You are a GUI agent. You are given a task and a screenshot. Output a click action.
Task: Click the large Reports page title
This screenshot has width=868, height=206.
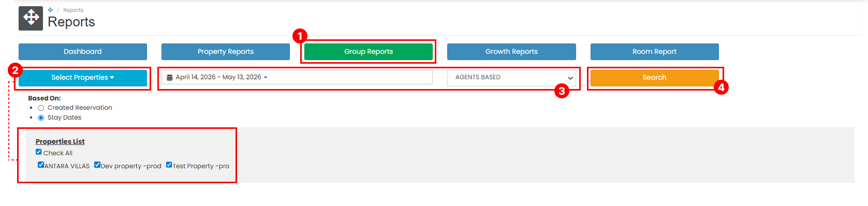pos(71,22)
